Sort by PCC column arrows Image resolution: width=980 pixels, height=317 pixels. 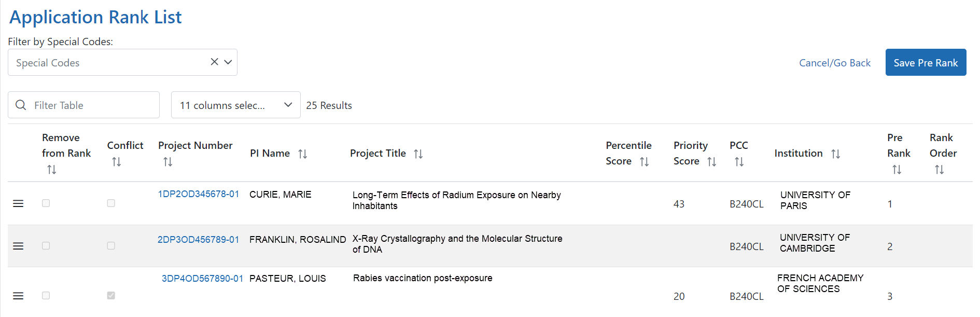(x=739, y=162)
